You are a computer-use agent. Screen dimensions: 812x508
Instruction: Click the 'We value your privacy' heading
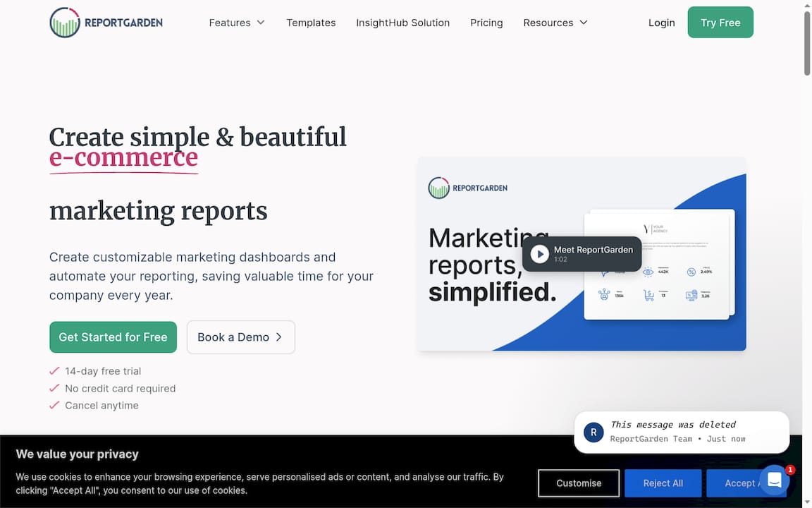click(77, 454)
